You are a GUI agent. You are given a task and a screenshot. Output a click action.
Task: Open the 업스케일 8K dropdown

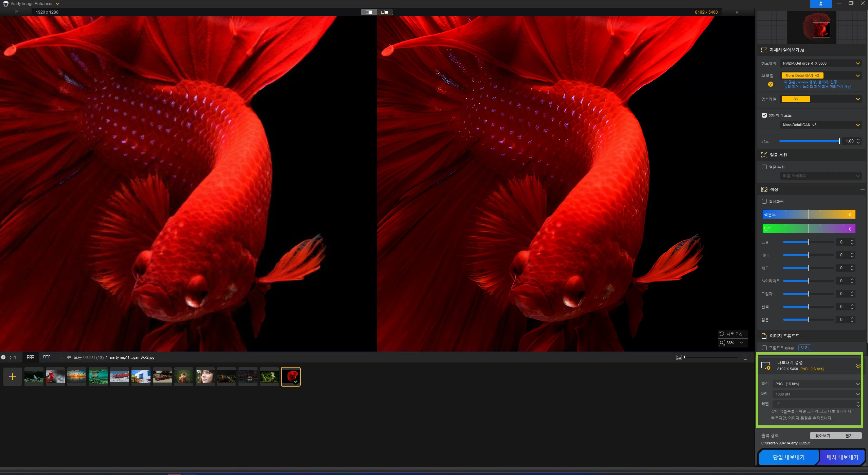pos(821,99)
